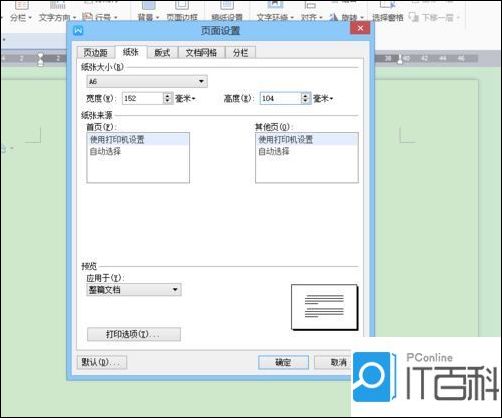Click the 默认 button

point(102,362)
